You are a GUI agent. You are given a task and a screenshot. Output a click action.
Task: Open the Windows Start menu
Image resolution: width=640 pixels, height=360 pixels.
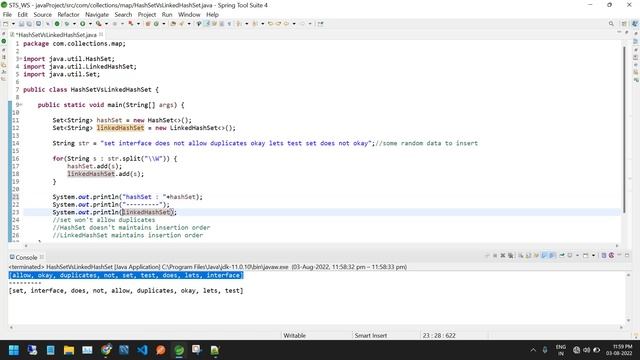pos(14,350)
